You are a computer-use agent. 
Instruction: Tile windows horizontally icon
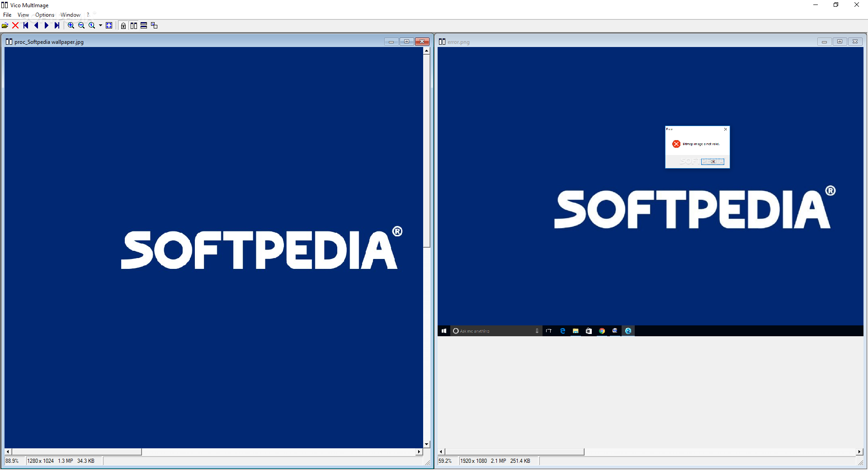pos(144,25)
